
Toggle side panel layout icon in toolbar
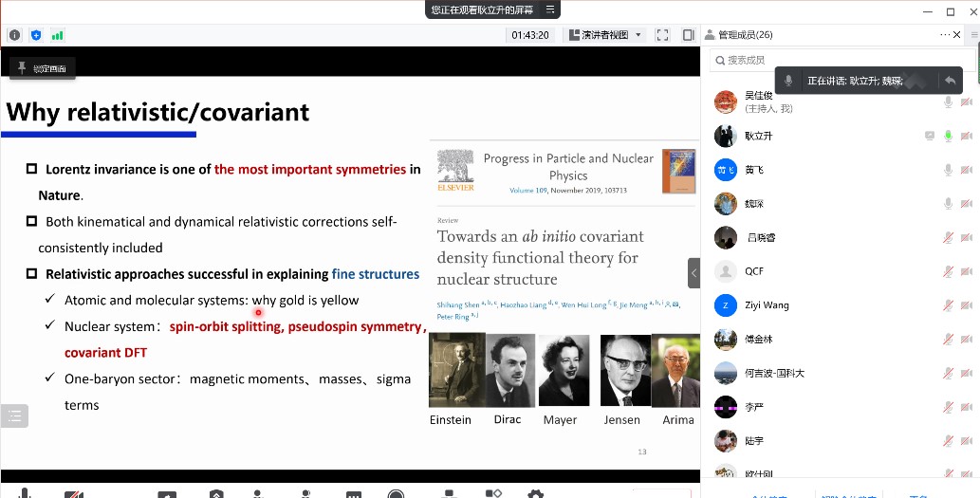pos(688,35)
